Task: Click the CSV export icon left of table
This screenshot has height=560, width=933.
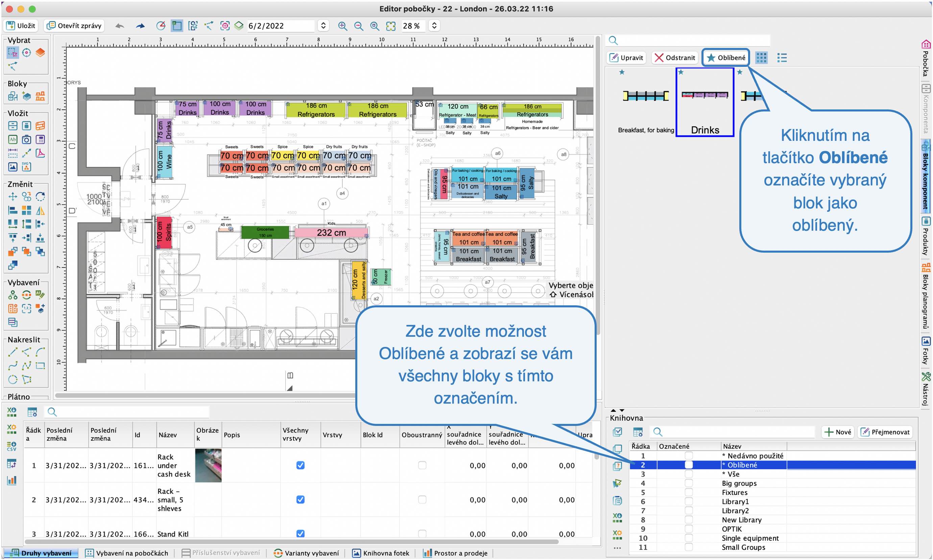Action: tap(11, 447)
